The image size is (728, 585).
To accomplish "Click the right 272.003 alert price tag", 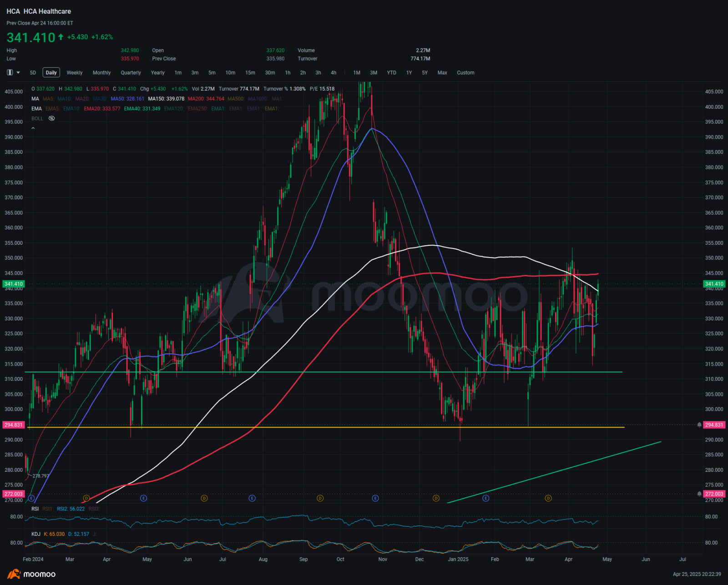I will 714,494.
